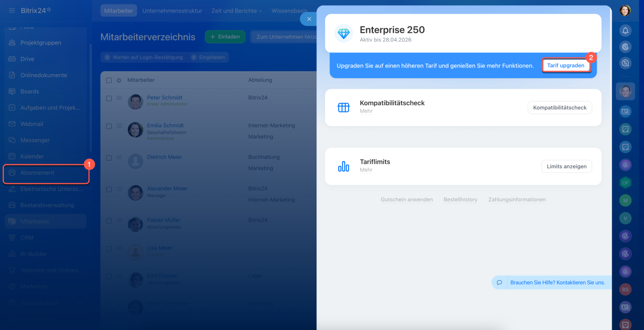Screen dimensions: 644x330
Task: Click the Limits anzeigen button
Action: pyautogui.click(x=567, y=166)
